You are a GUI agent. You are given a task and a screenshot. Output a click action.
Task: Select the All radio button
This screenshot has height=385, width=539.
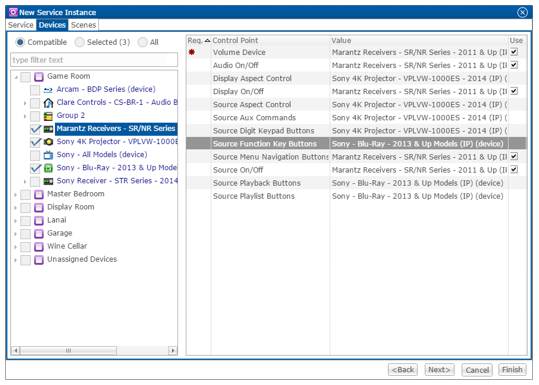coord(142,42)
